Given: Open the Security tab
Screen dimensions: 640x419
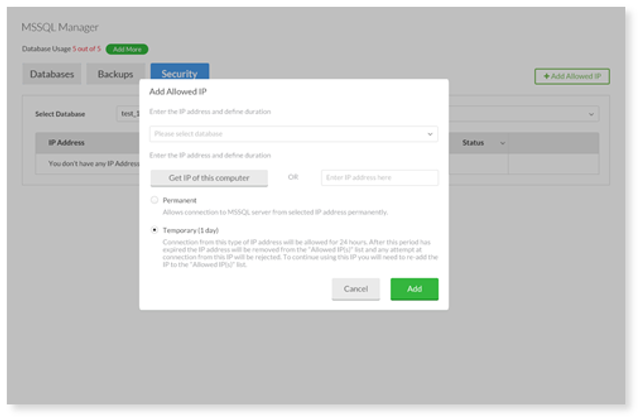Looking at the screenshot, I should pyautogui.click(x=180, y=73).
